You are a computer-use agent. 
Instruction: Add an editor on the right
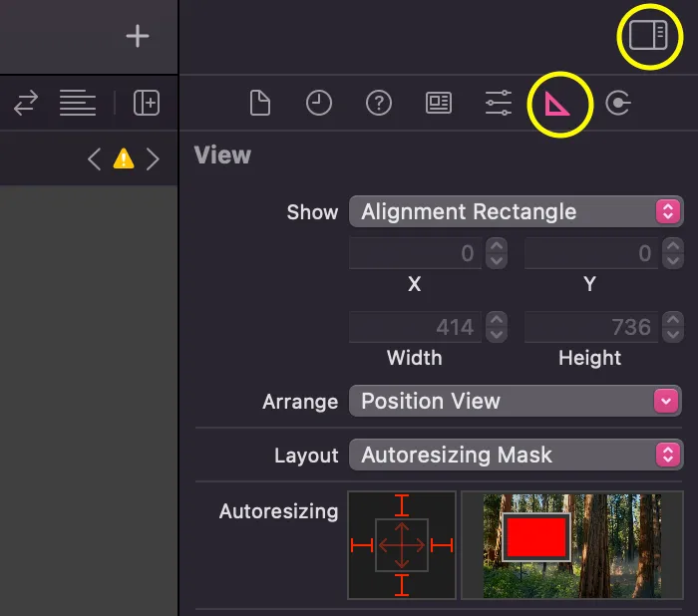(x=147, y=103)
